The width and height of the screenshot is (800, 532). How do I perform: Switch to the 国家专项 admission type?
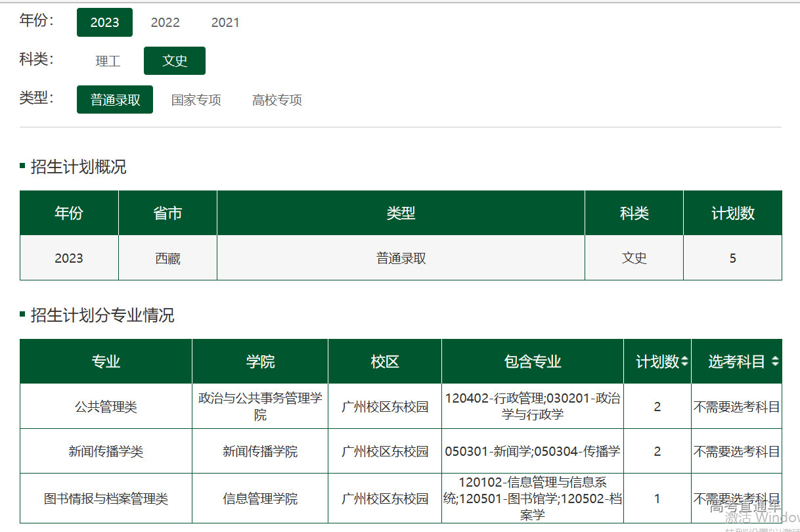(x=196, y=100)
